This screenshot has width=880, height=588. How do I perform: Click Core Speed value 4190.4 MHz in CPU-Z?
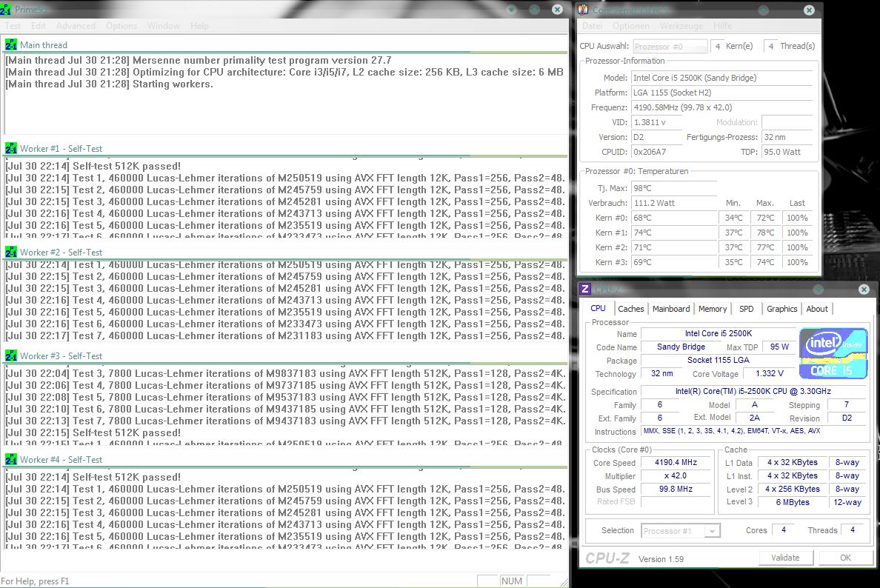click(676, 462)
